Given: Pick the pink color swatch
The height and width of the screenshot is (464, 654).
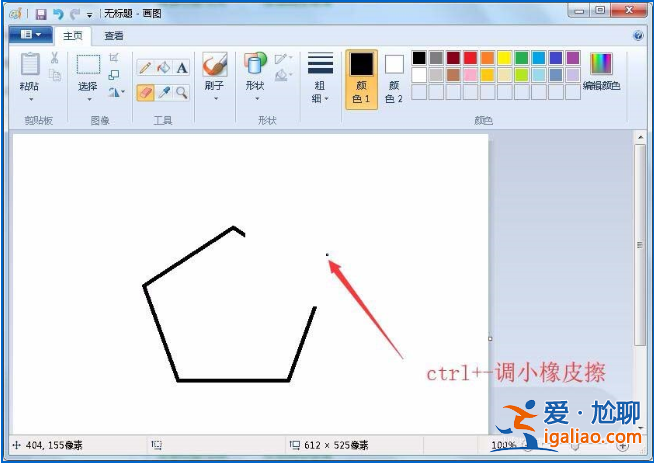Looking at the screenshot, I should tap(470, 75).
